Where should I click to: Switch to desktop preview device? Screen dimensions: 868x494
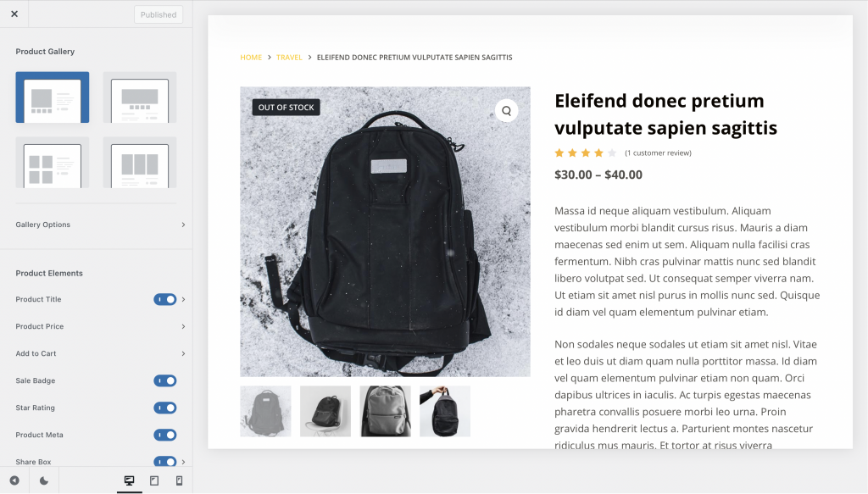[x=129, y=480]
